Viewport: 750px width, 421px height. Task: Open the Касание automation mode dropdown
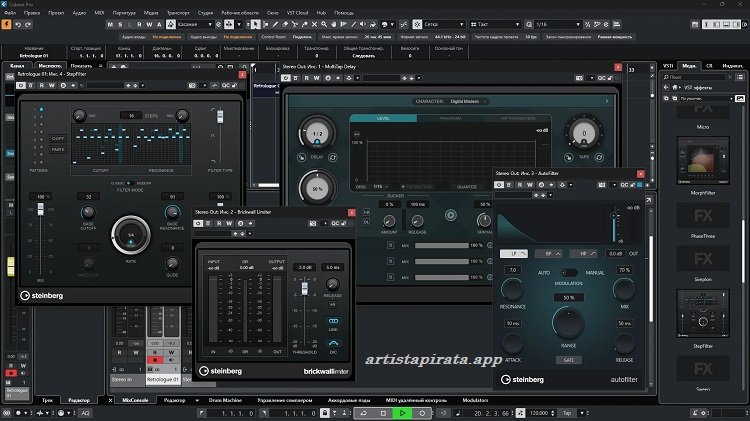click(x=195, y=24)
